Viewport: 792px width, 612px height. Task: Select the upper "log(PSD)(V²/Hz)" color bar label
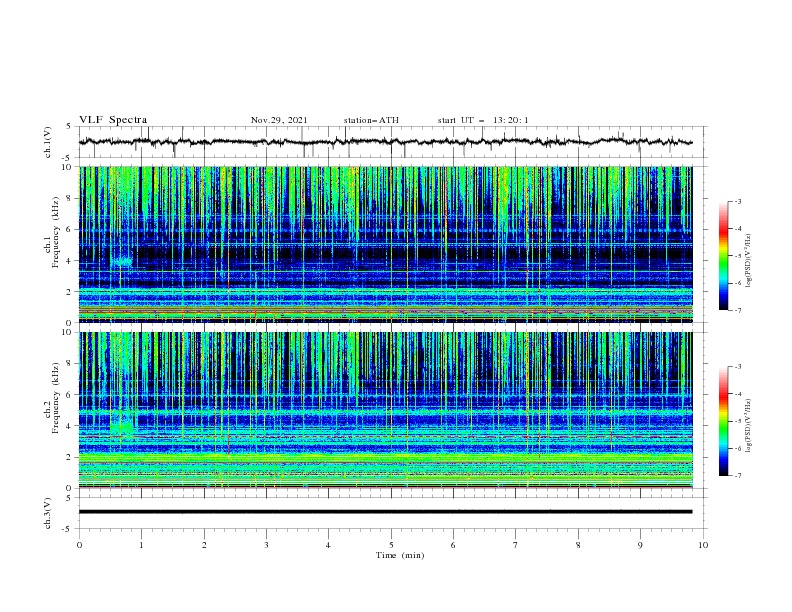(x=748, y=261)
